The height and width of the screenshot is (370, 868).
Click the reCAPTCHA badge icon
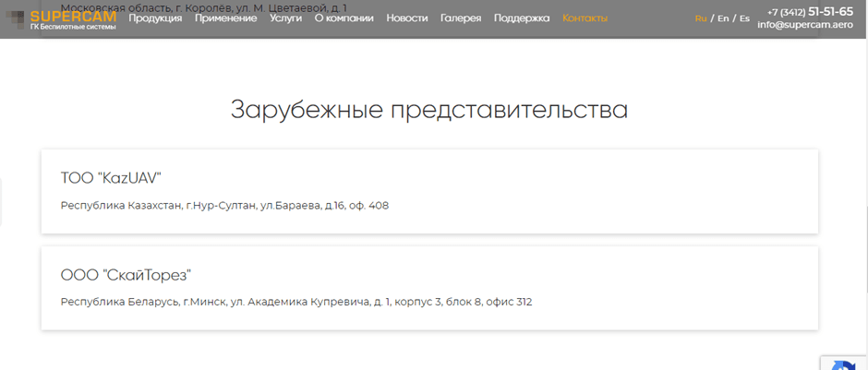click(845, 363)
